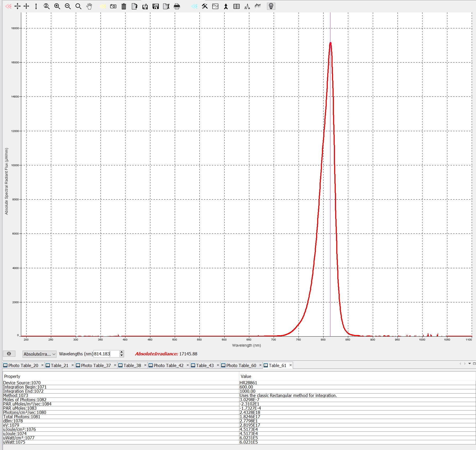Click the zoom in magnifier icon
Image resolution: width=476 pixels, height=450 pixels.
[57, 6]
